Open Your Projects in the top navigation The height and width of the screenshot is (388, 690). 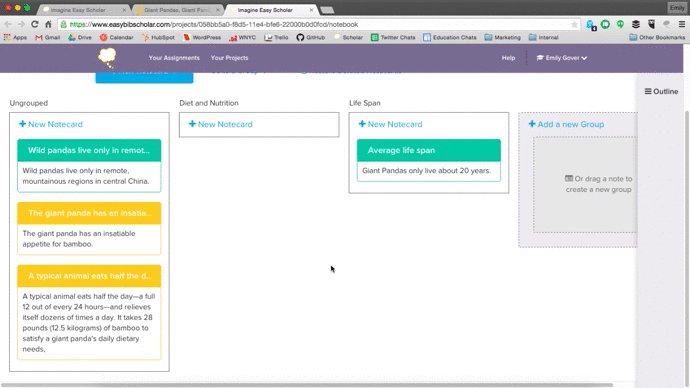(229, 58)
